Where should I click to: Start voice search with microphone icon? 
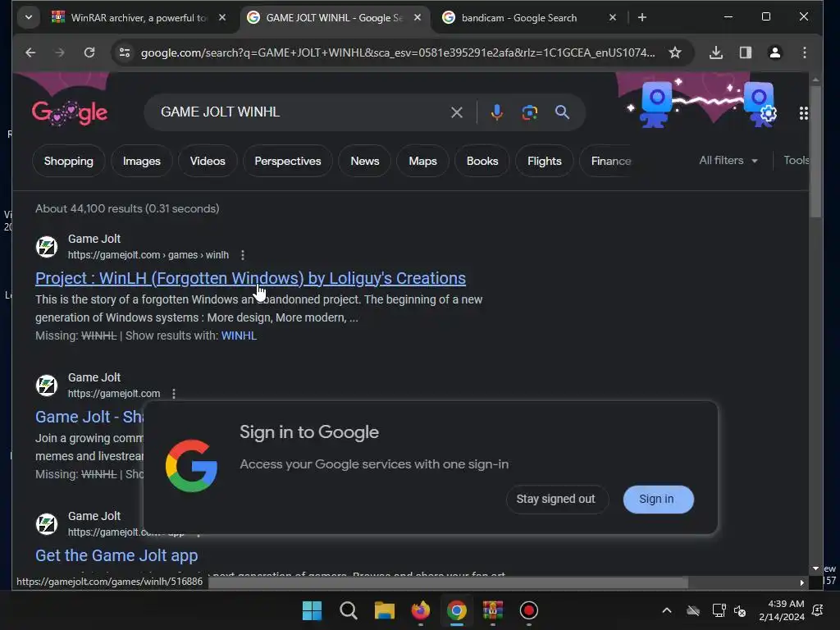pyautogui.click(x=496, y=112)
